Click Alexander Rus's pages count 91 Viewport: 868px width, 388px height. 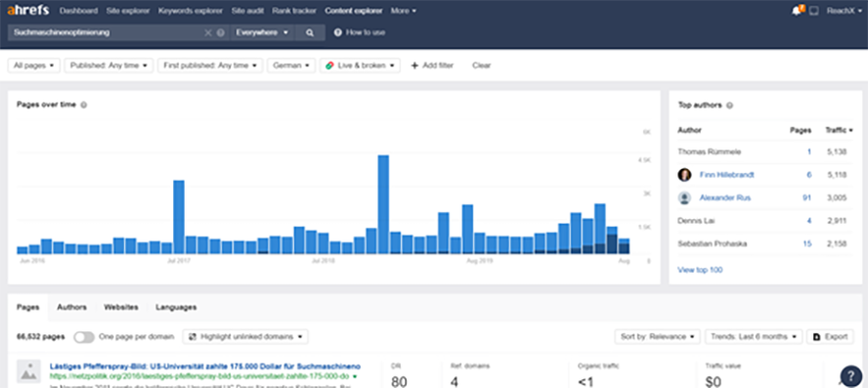pos(807,197)
